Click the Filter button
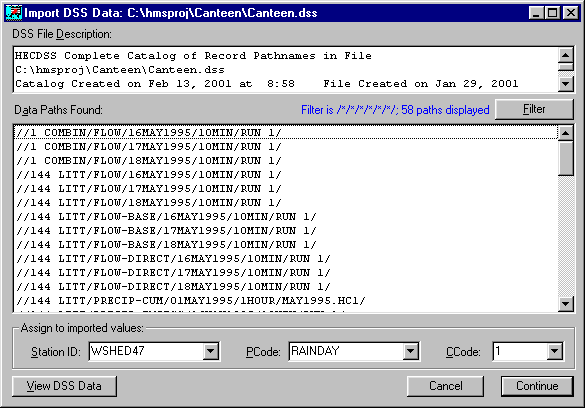The width and height of the screenshot is (585, 408). [534, 109]
